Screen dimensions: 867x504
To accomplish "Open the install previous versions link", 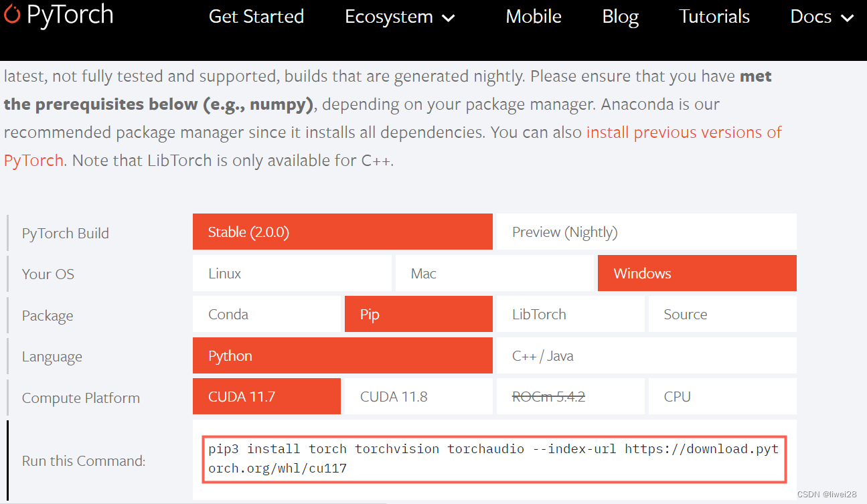I will [683, 132].
